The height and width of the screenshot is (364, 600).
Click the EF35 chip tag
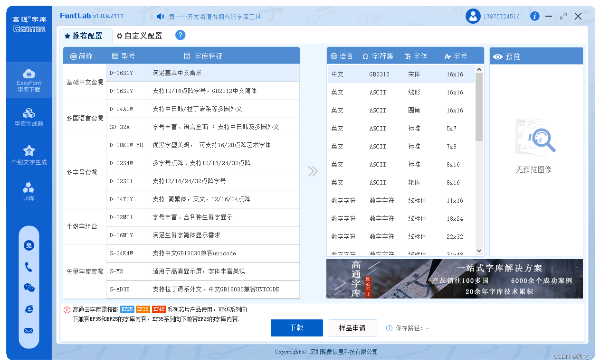[x=143, y=309]
